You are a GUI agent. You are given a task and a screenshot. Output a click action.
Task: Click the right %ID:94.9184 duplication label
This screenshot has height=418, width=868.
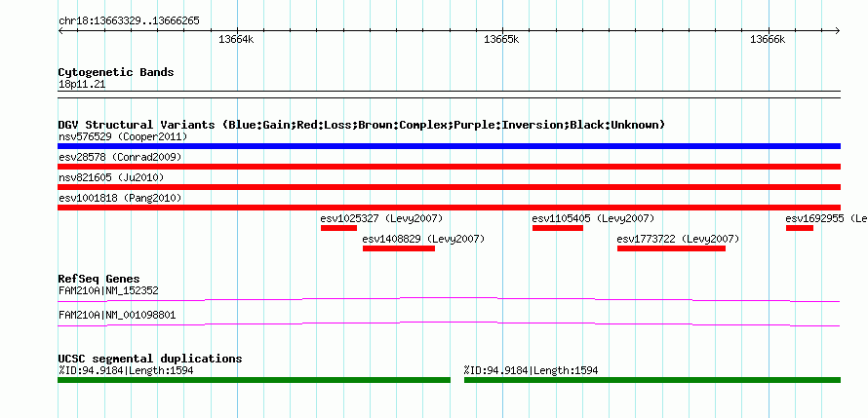[531, 370]
